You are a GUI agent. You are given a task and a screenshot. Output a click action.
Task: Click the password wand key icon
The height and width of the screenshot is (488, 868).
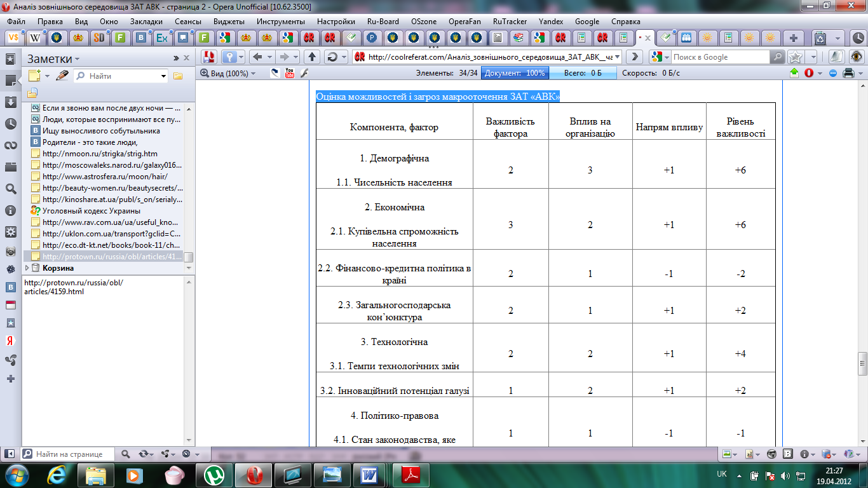[x=228, y=57]
